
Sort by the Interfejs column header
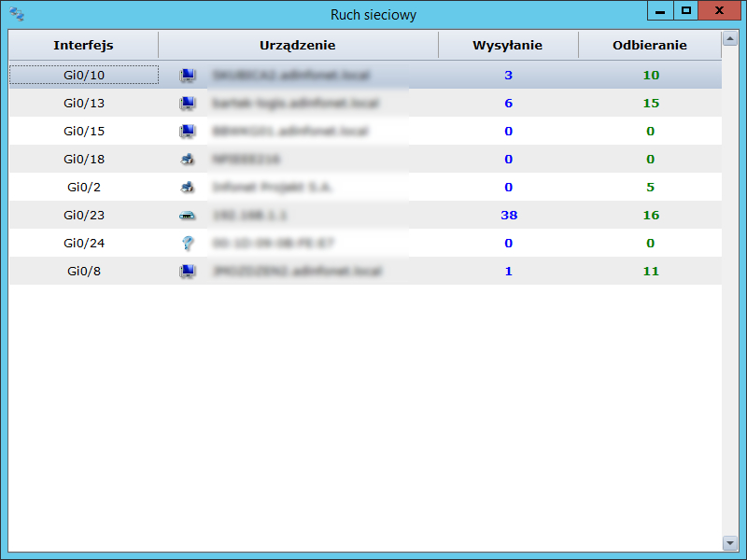(x=83, y=45)
